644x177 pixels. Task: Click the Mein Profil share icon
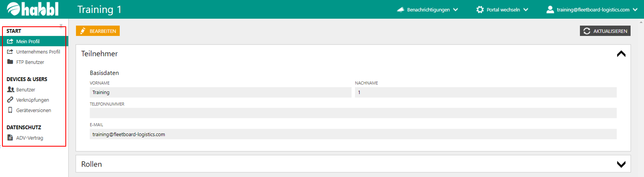[10, 41]
